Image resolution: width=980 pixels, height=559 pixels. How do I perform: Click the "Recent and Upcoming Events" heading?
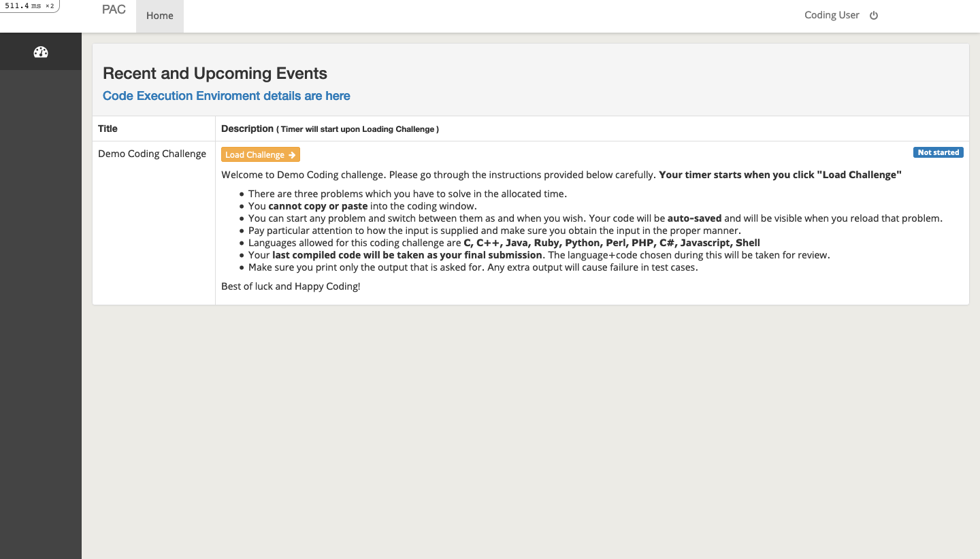point(214,73)
